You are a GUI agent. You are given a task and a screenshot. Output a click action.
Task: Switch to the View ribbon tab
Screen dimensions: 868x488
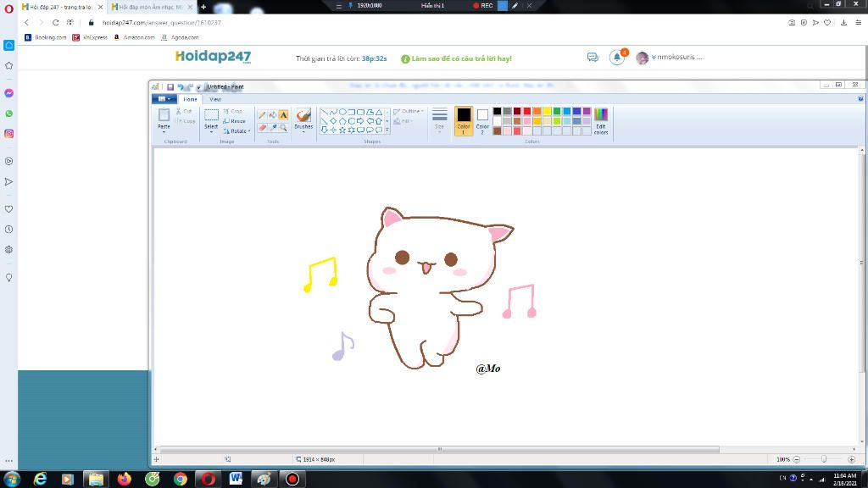215,100
